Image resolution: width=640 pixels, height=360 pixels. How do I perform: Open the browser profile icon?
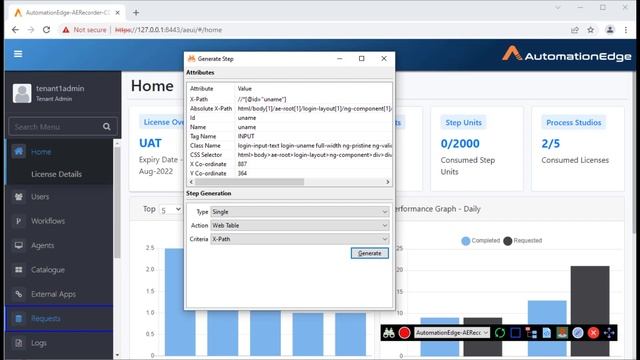coord(610,30)
